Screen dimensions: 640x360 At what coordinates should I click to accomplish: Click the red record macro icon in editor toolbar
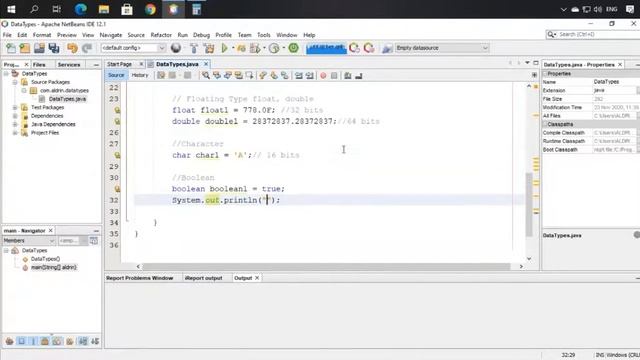coord(323,76)
